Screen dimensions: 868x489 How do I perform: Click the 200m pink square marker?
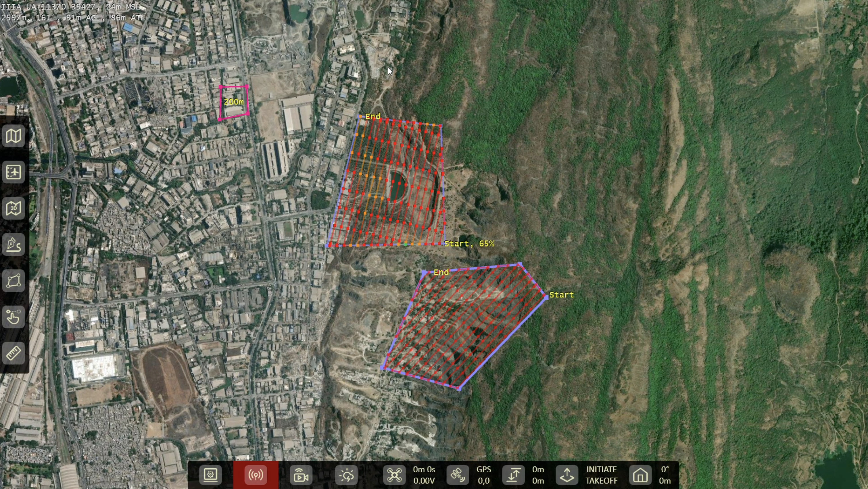tap(233, 102)
